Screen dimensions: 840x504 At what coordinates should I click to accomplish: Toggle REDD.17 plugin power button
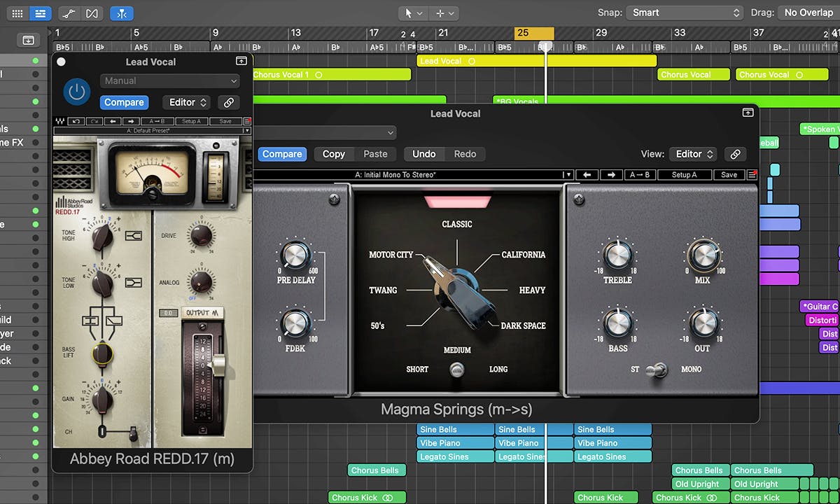[x=77, y=92]
